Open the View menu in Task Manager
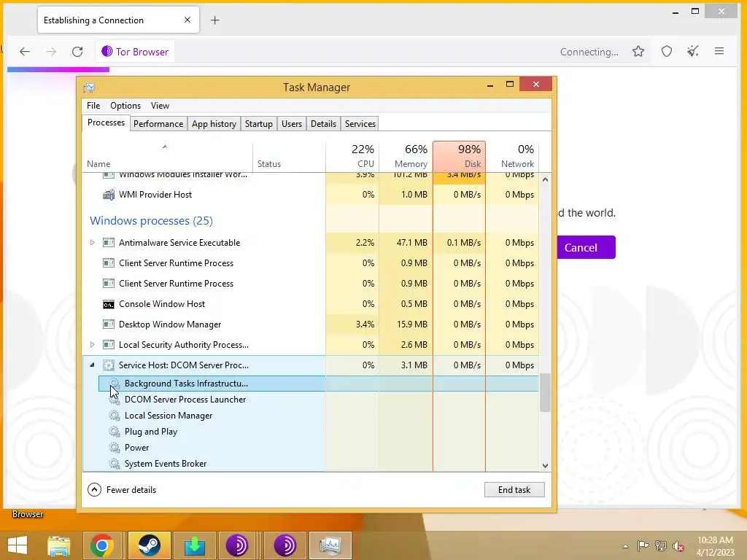This screenshot has width=747, height=560. click(160, 106)
